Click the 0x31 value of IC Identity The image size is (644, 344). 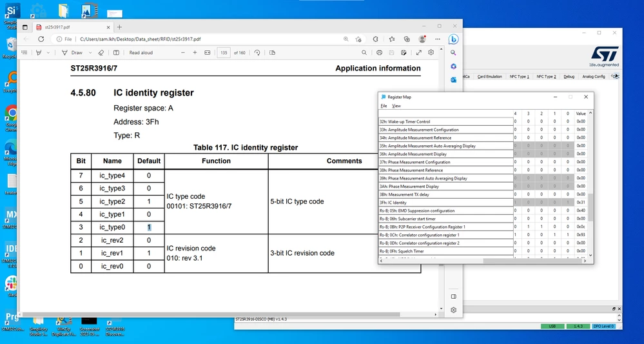coord(581,203)
